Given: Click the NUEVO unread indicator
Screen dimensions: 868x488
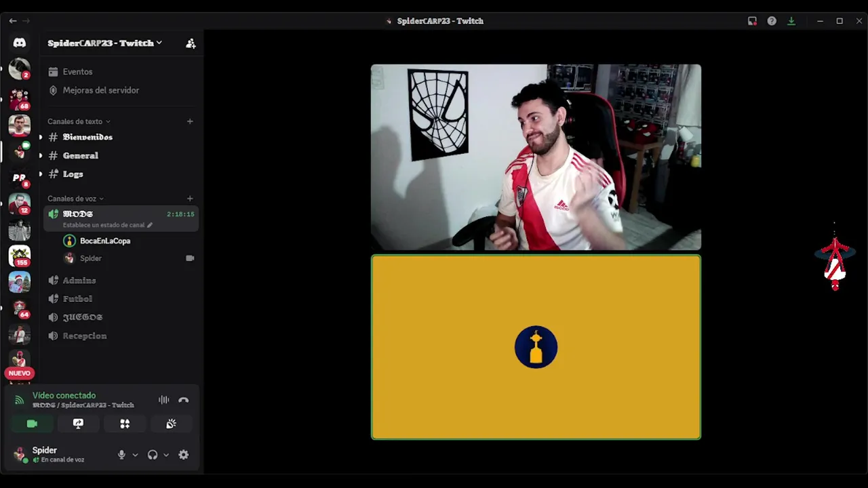Looking at the screenshot, I should click(20, 373).
